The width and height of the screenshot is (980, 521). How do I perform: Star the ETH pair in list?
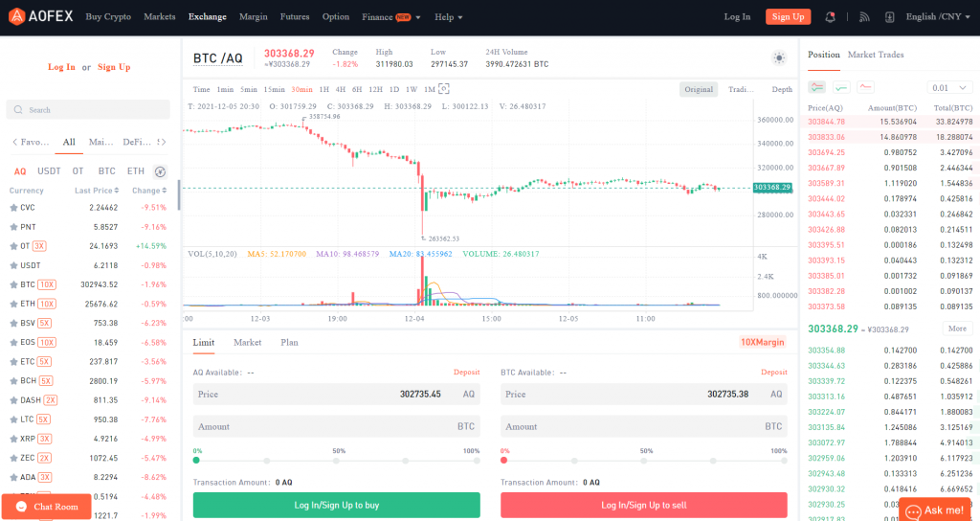tap(13, 304)
